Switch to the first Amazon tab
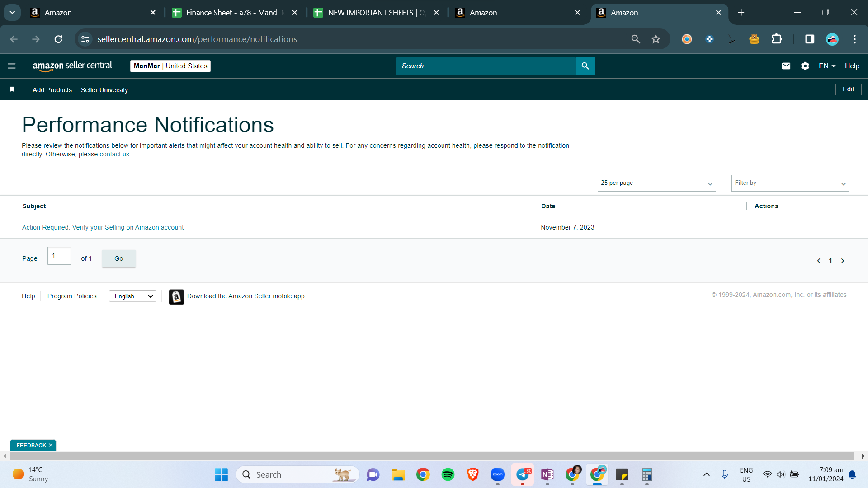Viewport: 868px width, 488px height. pyautogui.click(x=93, y=13)
